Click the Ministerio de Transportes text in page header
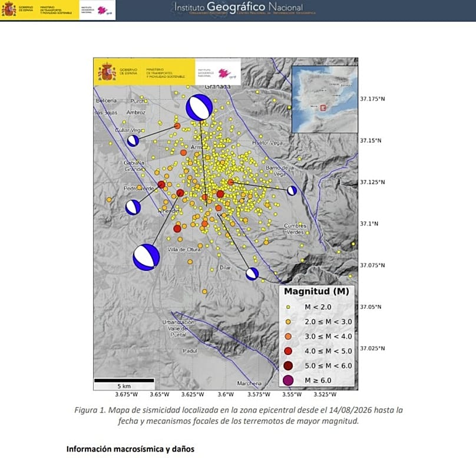The width and height of the screenshot is (476, 458). [56, 10]
